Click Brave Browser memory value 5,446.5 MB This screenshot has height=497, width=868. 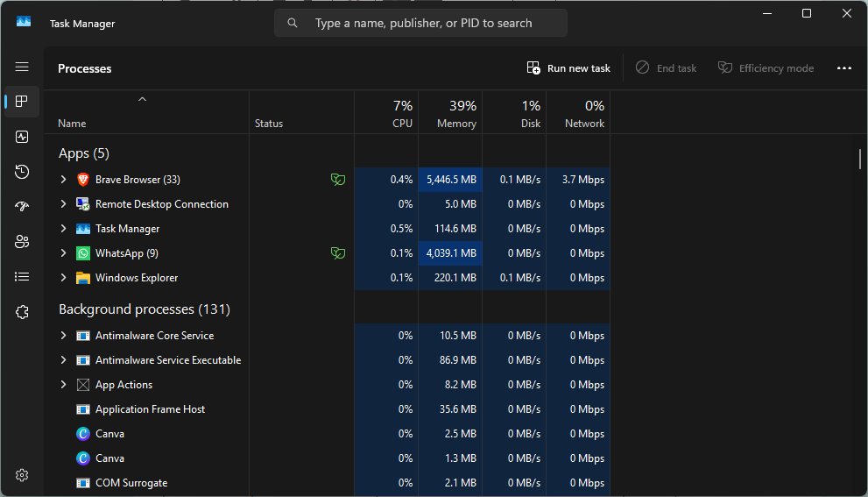[x=451, y=180]
